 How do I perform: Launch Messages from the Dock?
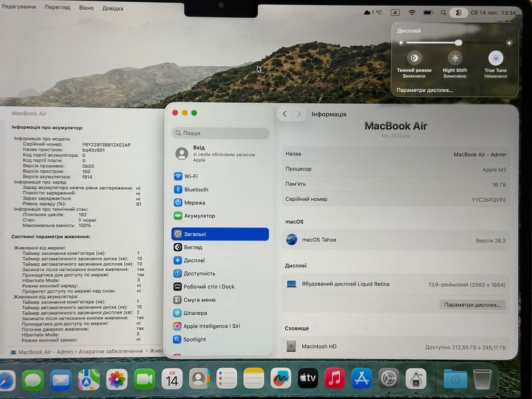(x=33, y=379)
